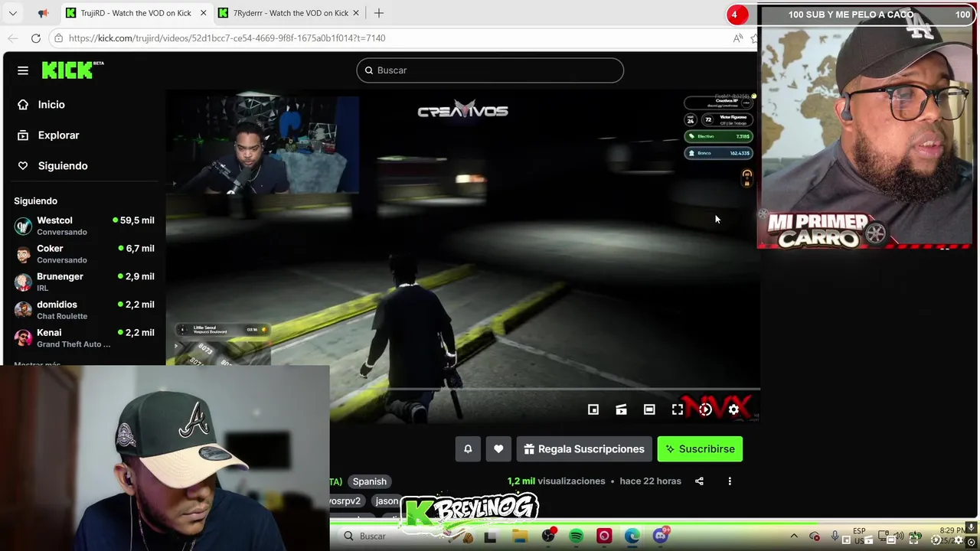Reload the current page
The image size is (980, 551).
coord(36,38)
